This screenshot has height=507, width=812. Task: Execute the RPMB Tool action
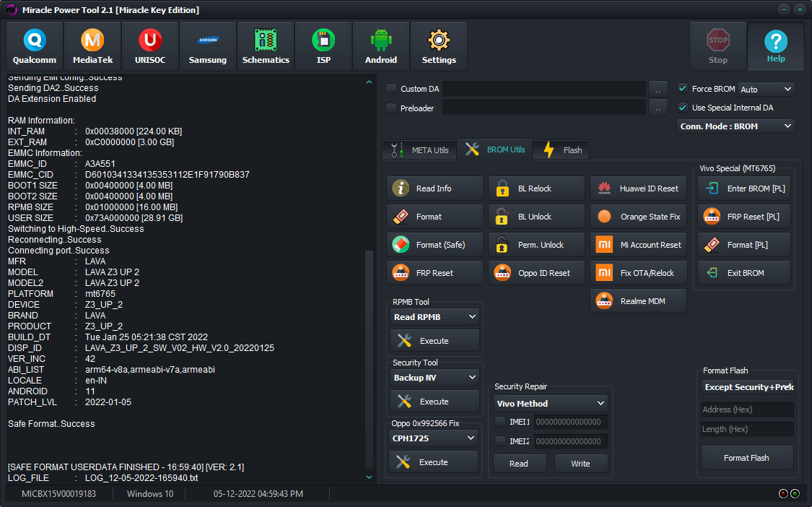click(x=435, y=341)
